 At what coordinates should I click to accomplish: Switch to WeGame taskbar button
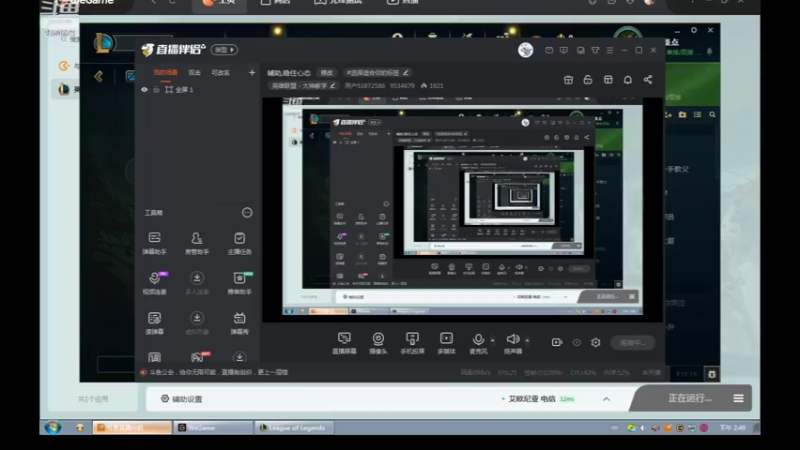[213, 428]
